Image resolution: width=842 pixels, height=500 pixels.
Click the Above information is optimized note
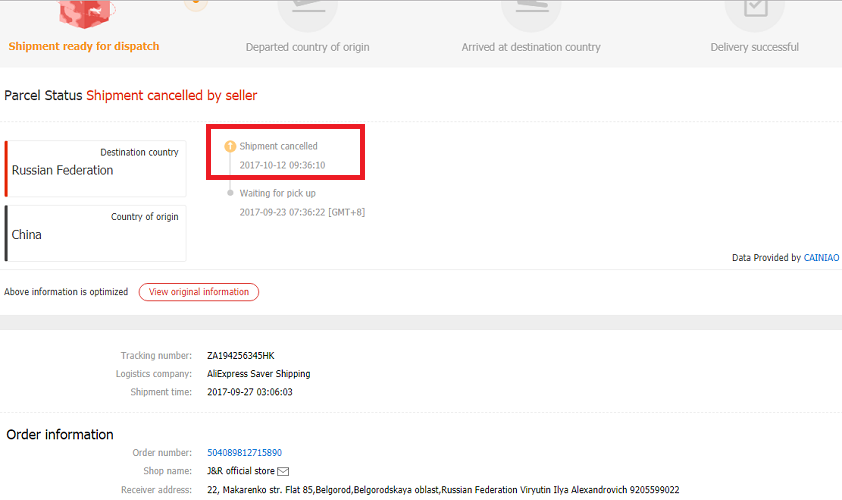(x=66, y=292)
